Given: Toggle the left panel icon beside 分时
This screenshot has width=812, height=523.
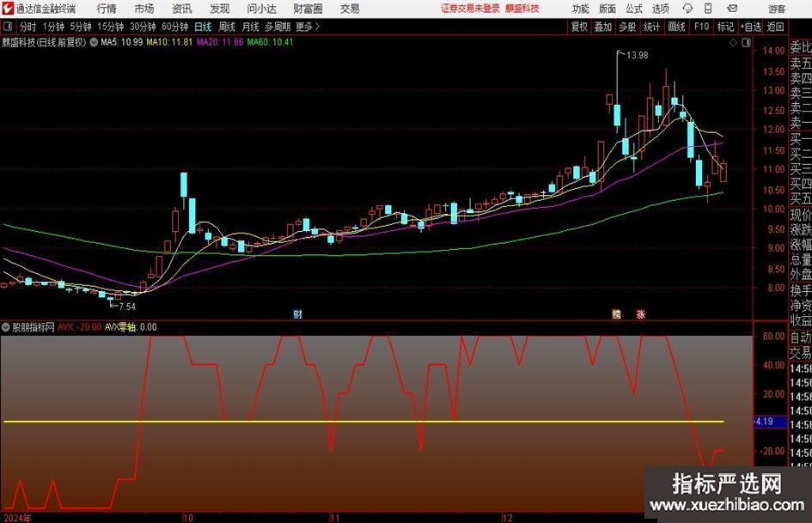Looking at the screenshot, I should pyautogui.click(x=8, y=26).
